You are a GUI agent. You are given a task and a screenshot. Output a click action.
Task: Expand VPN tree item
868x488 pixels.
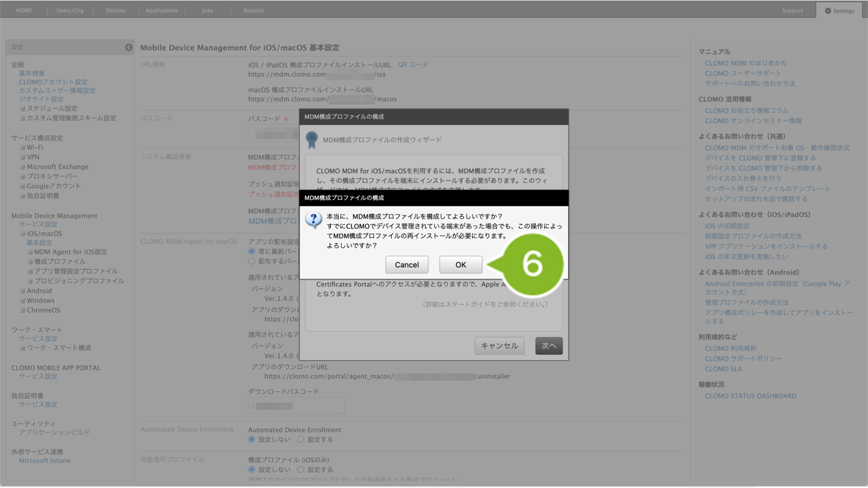[22, 157]
